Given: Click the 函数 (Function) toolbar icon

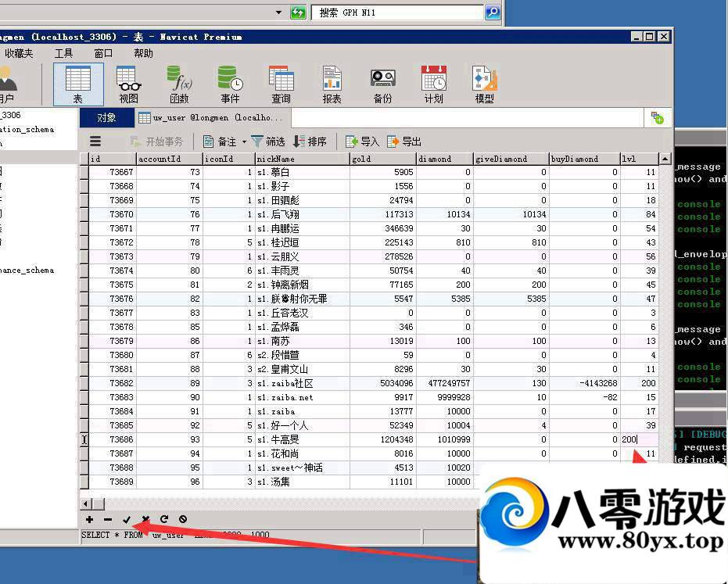Looking at the screenshot, I should [179, 84].
